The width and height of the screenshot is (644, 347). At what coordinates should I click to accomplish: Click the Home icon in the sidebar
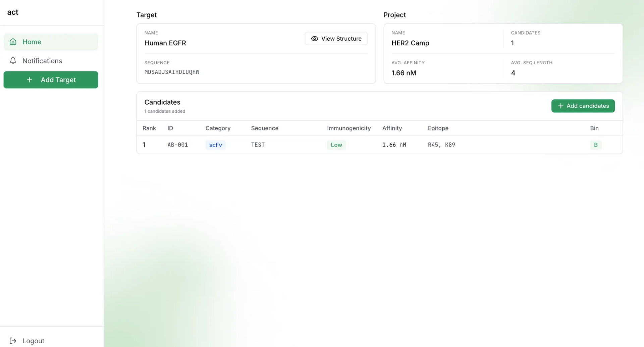click(x=13, y=42)
